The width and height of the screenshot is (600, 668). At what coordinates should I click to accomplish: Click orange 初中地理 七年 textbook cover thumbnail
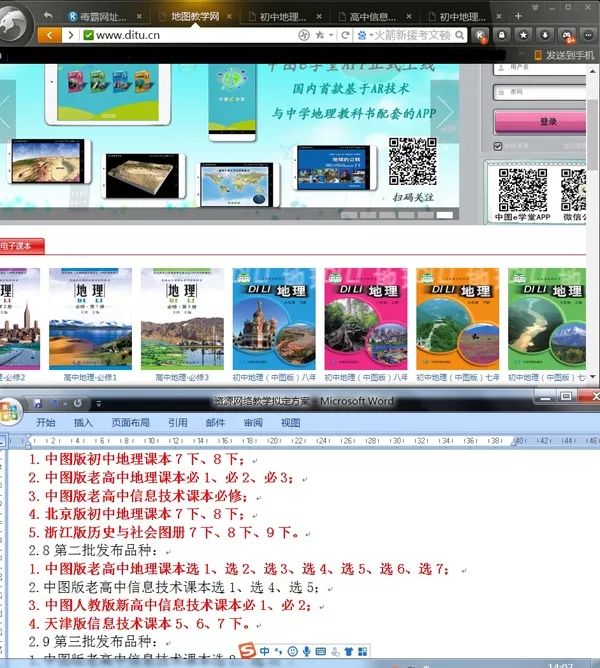[458, 319]
